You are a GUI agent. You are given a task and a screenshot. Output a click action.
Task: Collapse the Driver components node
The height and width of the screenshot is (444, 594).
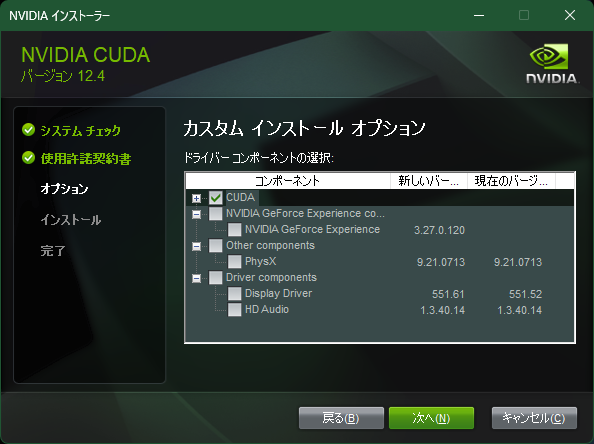(196, 278)
